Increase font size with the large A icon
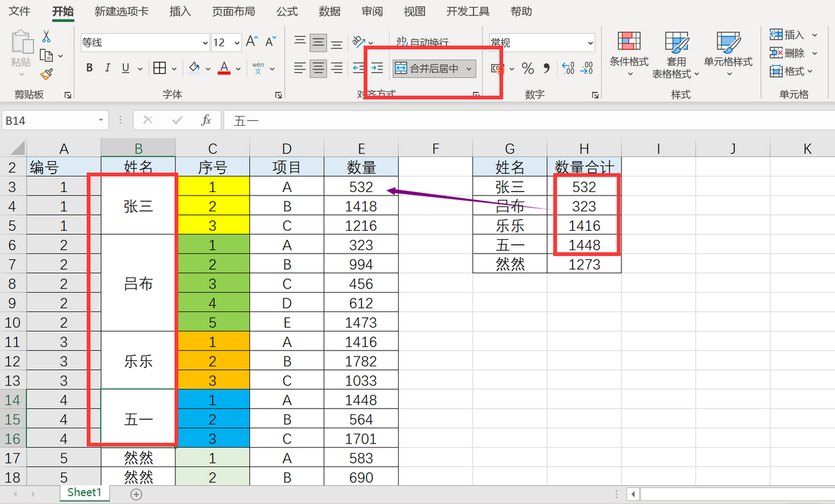The height and width of the screenshot is (504, 835). pyautogui.click(x=251, y=42)
